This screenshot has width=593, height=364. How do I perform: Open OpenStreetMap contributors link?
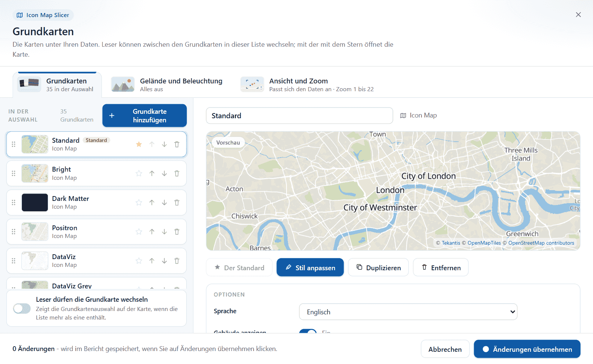click(541, 243)
